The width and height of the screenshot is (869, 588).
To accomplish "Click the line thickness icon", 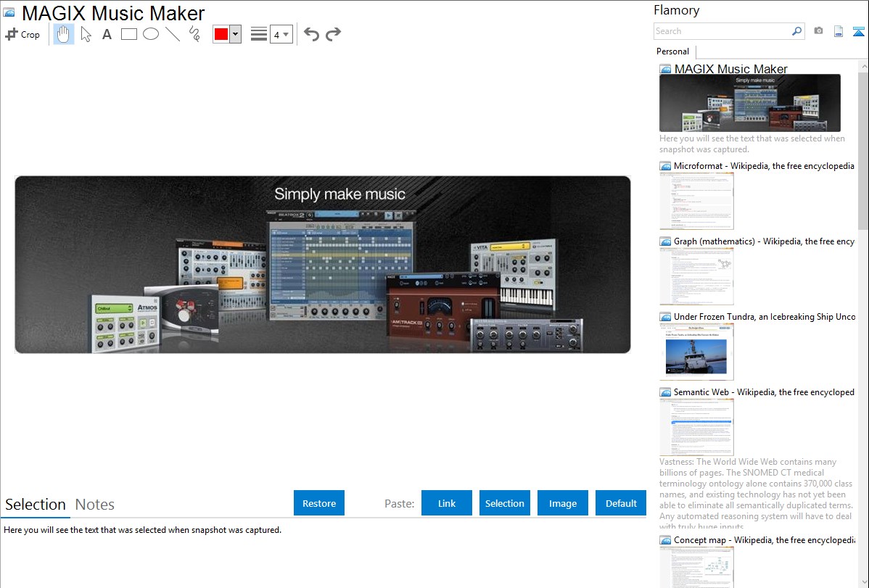I will point(259,34).
